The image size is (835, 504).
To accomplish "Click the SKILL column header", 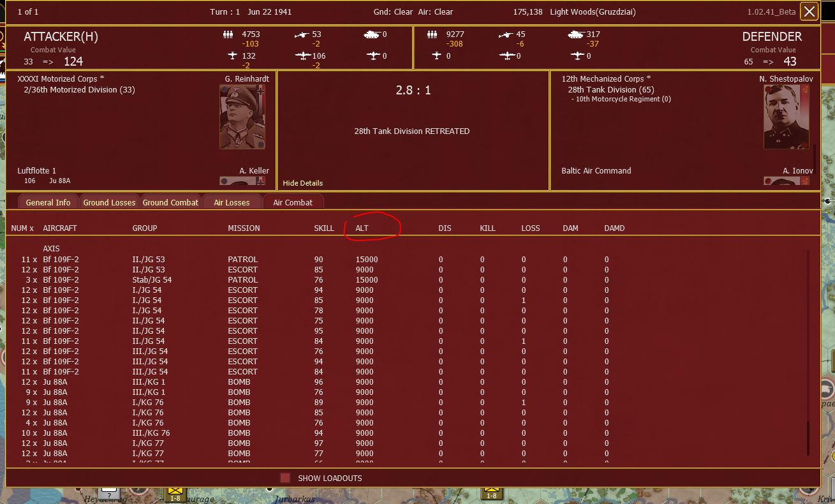I will (324, 228).
